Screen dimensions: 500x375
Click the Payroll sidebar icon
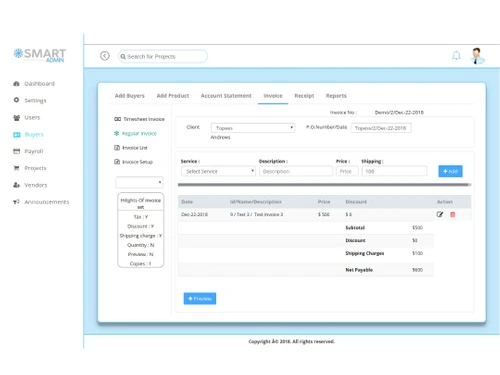click(x=16, y=151)
